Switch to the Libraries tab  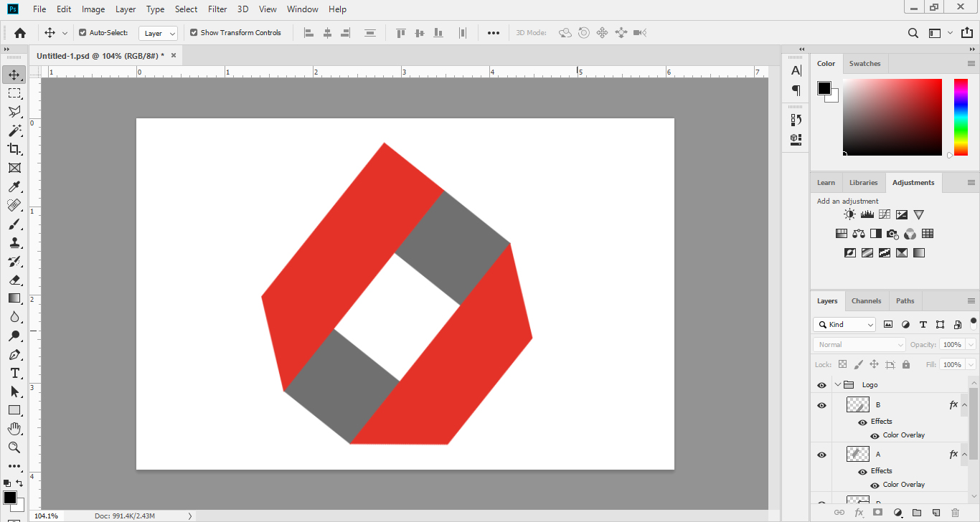pos(863,183)
